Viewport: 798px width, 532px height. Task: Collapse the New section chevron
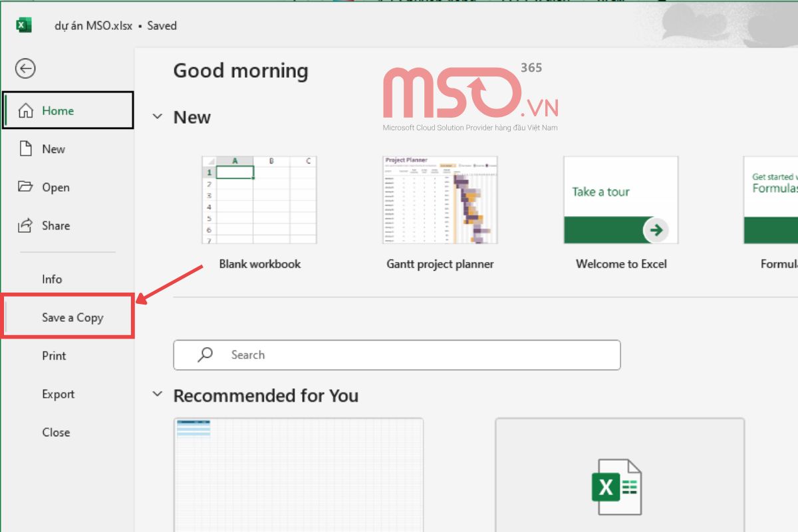coord(158,116)
